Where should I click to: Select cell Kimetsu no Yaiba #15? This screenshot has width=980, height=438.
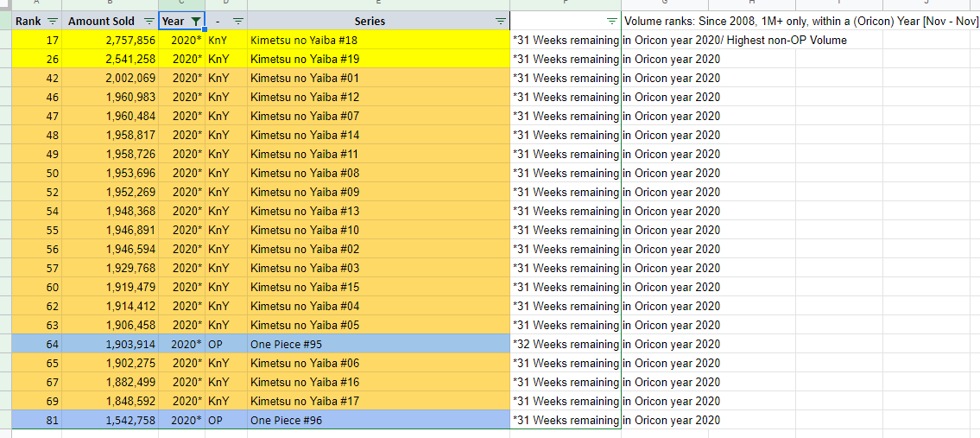[x=378, y=287]
